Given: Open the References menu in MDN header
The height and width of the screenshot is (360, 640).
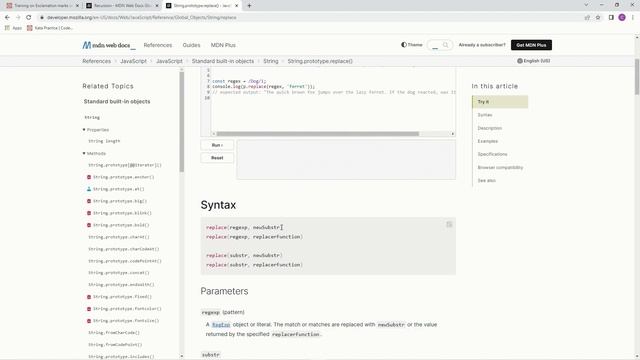Looking at the screenshot, I should point(158,45).
